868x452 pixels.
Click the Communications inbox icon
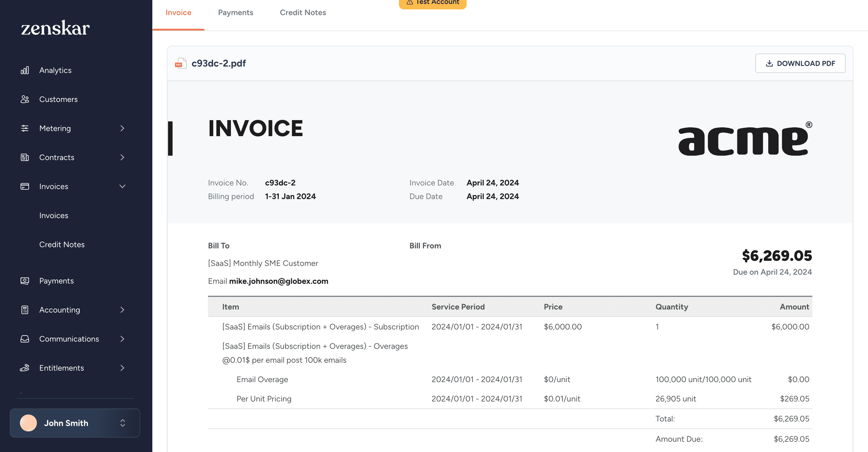24,339
